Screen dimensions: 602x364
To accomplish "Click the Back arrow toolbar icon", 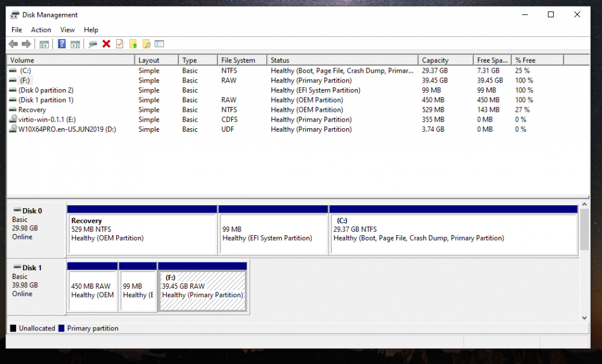I will pyautogui.click(x=13, y=44).
